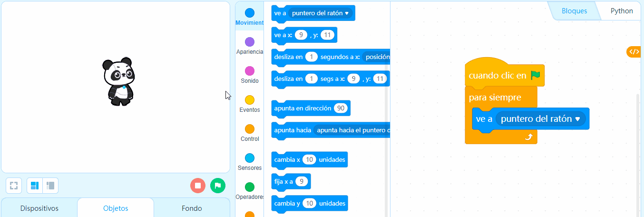The image size is (644, 217).
Task: Open the Movimiento blocks category
Action: point(249,17)
